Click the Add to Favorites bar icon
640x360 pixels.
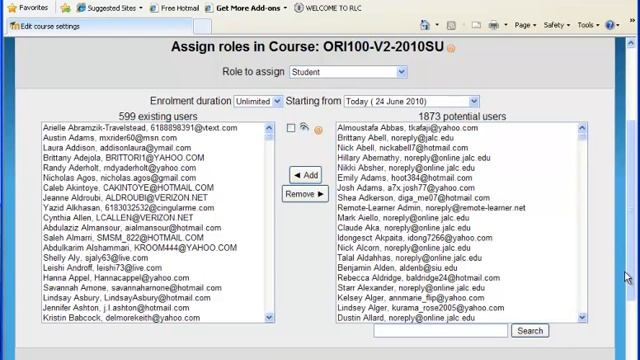[x=65, y=8]
